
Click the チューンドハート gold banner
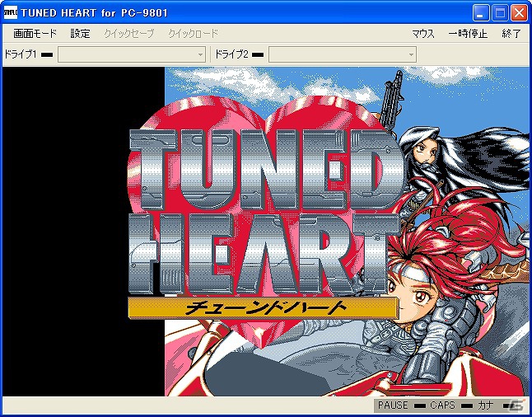pos(263,308)
